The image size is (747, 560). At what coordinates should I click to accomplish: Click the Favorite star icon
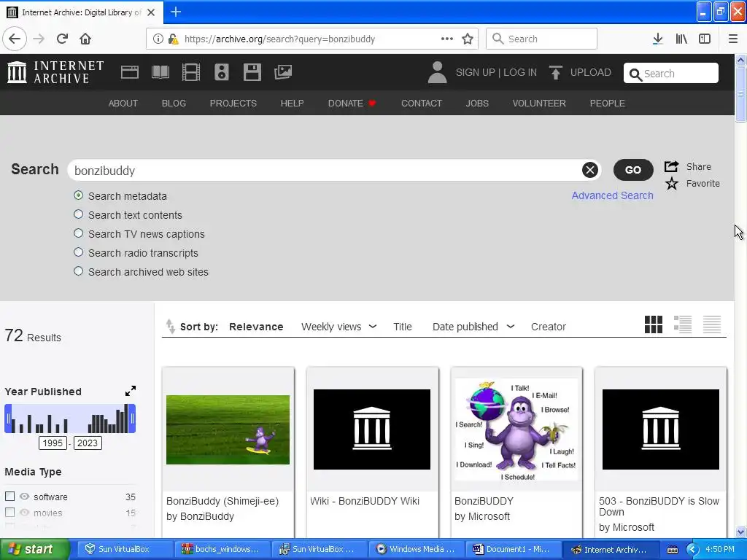(672, 183)
